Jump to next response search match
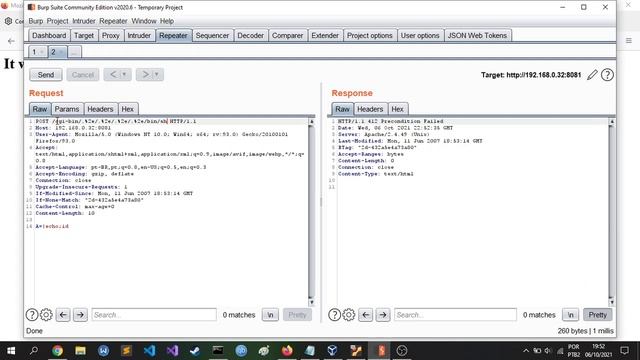Screen dimensions: 640x360 (x=382, y=315)
